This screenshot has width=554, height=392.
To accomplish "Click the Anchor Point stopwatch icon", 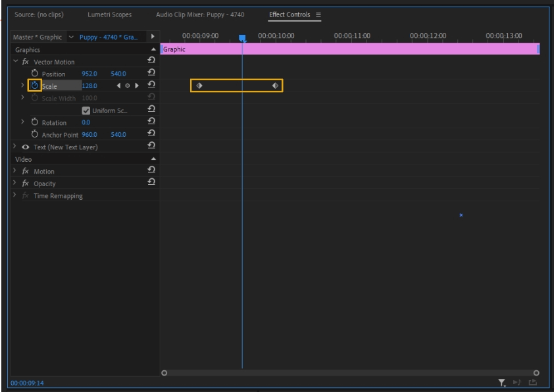I will (35, 135).
